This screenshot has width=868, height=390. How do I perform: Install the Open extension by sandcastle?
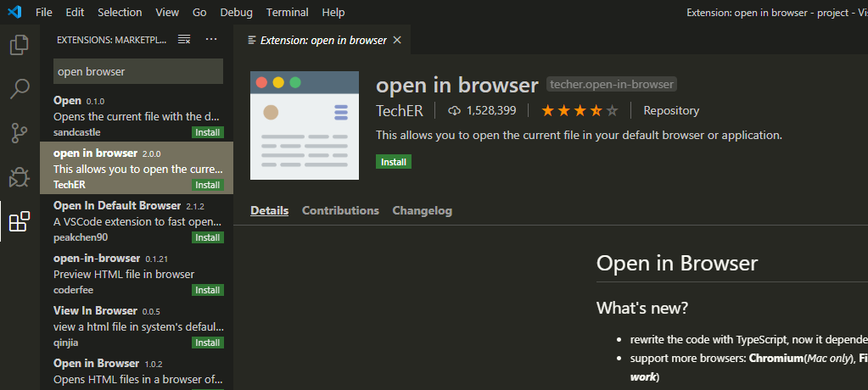pos(208,132)
